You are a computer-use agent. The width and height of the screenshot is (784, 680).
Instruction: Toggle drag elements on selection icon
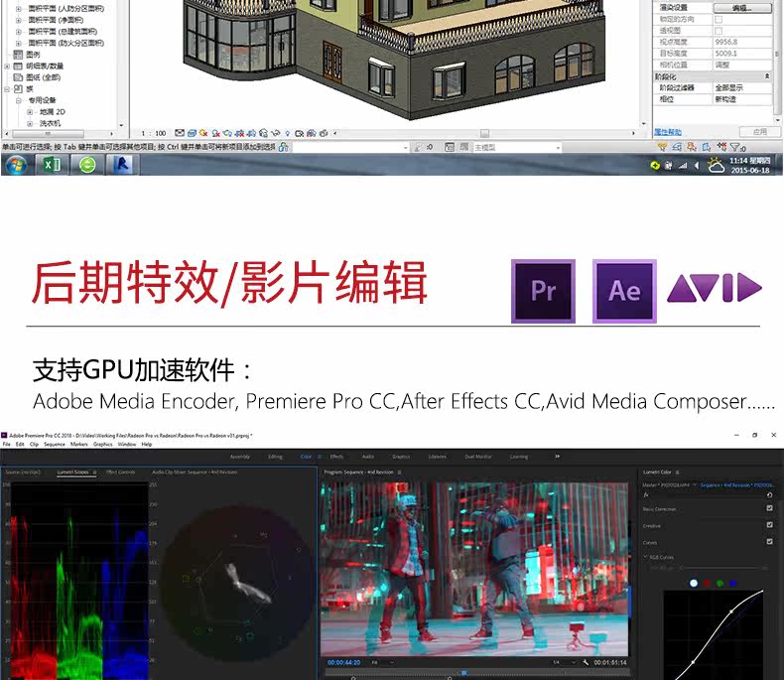coord(721,147)
